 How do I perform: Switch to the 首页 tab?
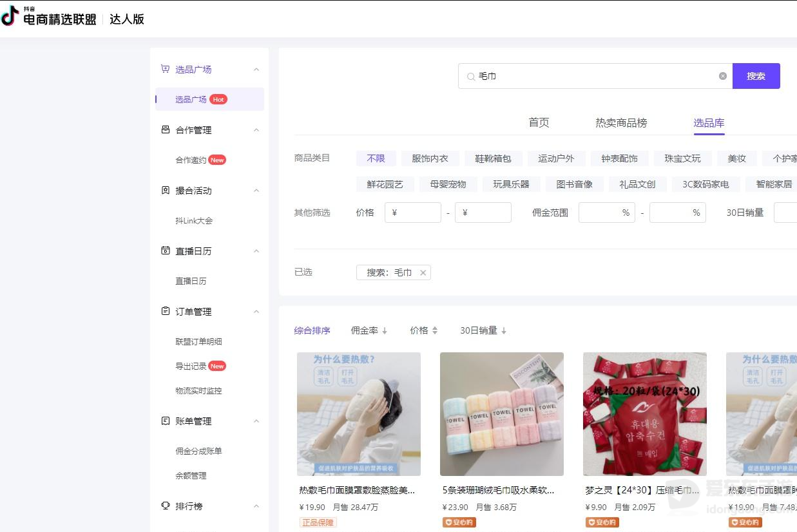point(539,122)
